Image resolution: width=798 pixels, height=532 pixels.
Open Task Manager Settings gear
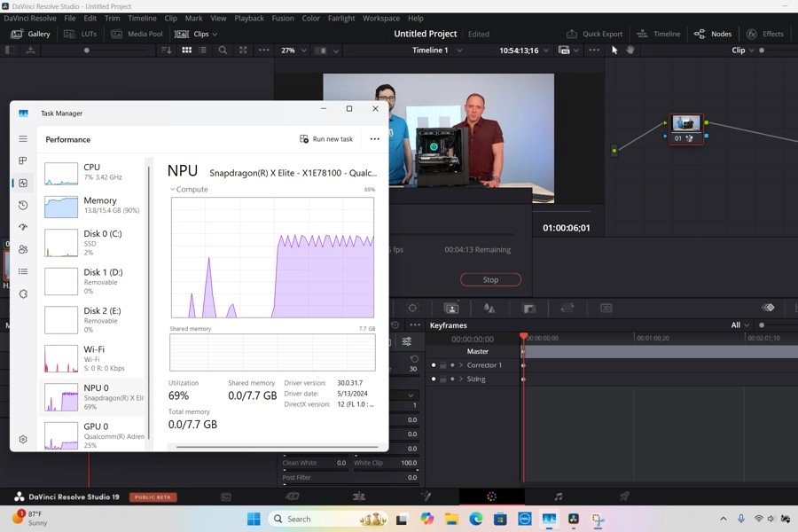point(23,440)
